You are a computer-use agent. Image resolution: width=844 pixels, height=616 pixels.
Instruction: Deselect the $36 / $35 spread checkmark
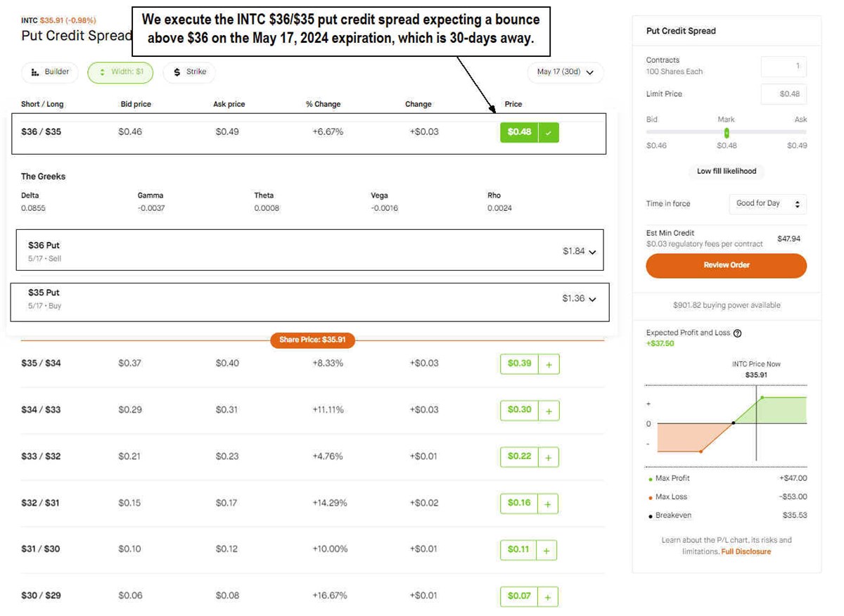coord(549,132)
